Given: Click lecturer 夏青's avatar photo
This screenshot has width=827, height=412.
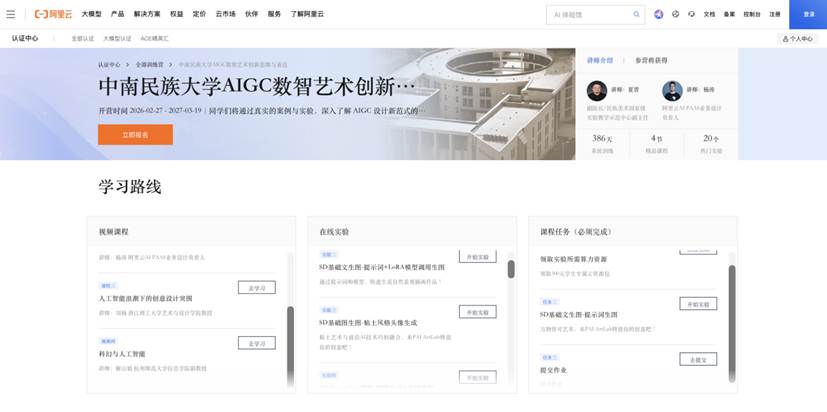Looking at the screenshot, I should pos(597,91).
